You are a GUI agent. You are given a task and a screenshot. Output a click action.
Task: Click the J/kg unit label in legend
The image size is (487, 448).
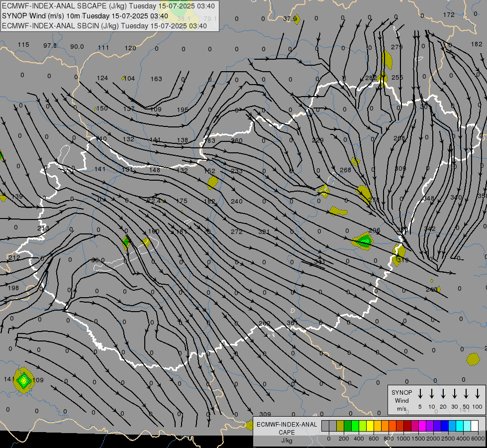coord(287,441)
